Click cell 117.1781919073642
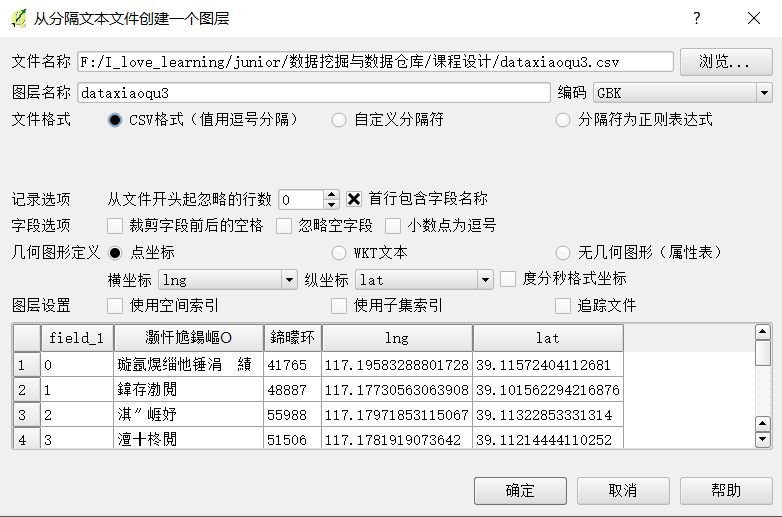Viewport: 782px width, 517px height. (397, 439)
